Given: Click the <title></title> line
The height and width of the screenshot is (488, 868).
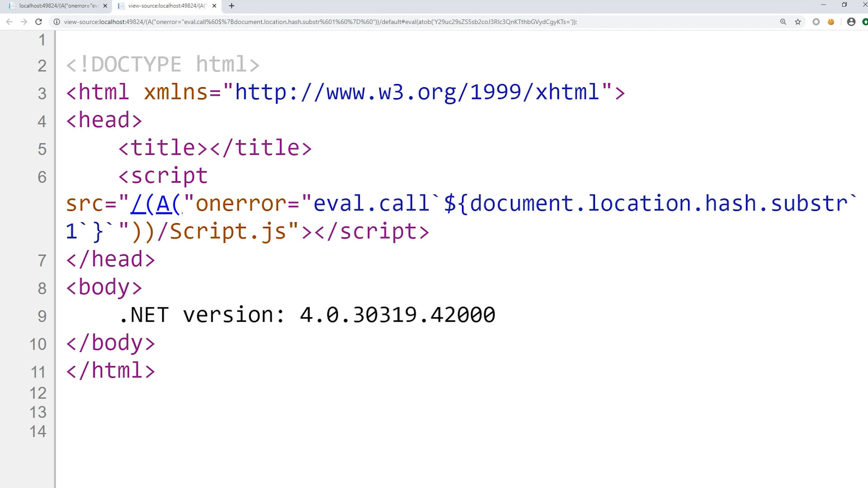Looking at the screenshot, I should pos(215,148).
